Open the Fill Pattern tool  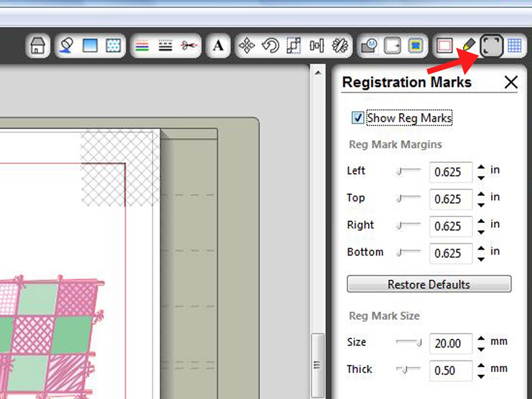(x=113, y=45)
